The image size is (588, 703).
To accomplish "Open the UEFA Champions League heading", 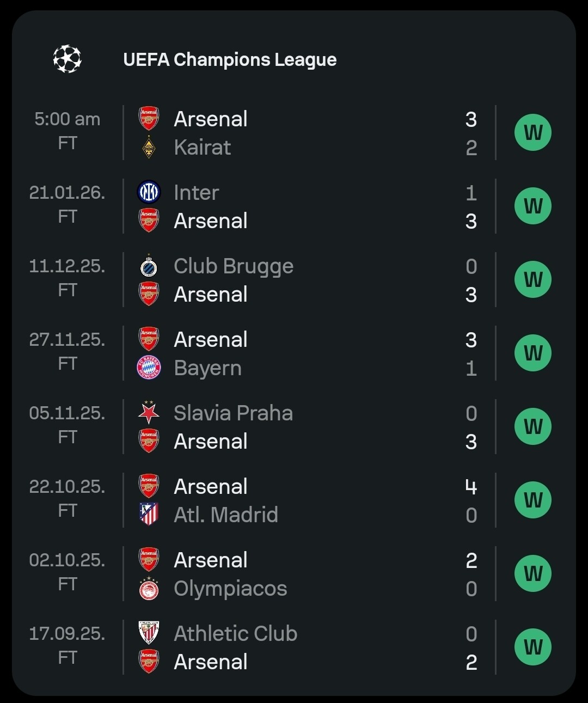I will coord(230,59).
